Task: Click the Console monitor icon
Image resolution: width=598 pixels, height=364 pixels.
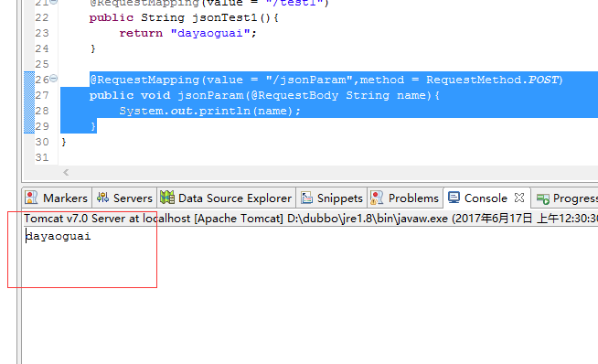Action: pyautogui.click(x=454, y=198)
